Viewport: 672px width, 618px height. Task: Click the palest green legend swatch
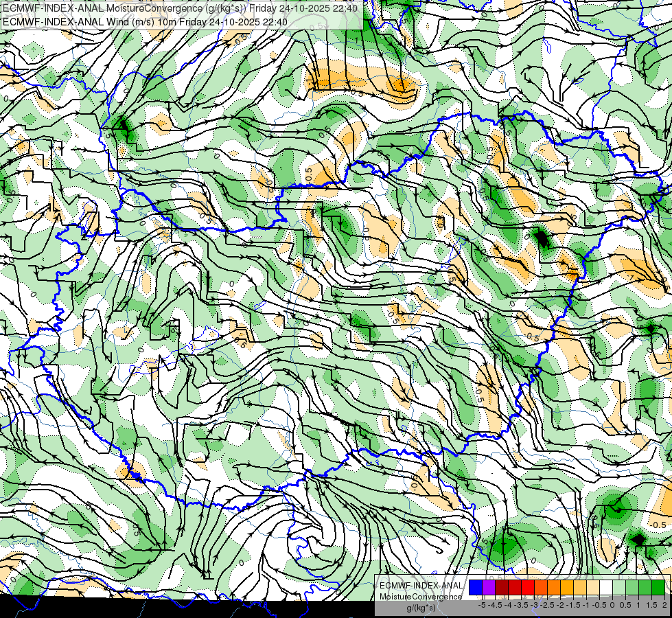tap(619, 588)
